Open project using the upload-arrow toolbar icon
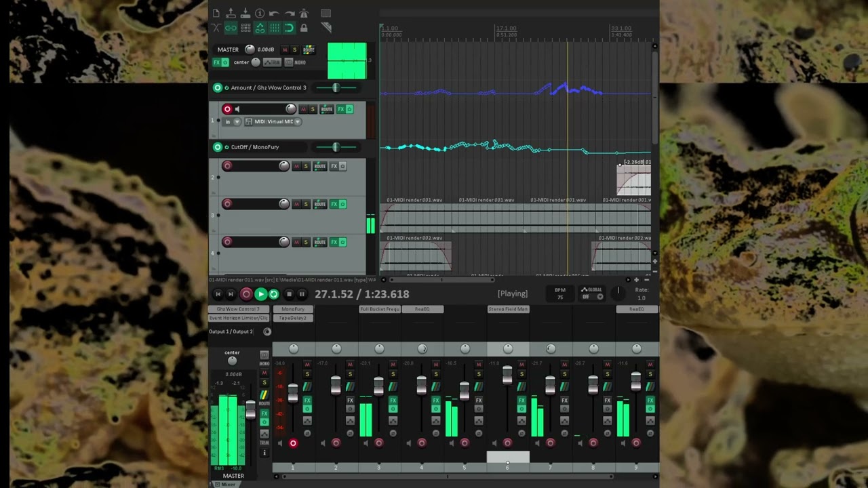 231,14
